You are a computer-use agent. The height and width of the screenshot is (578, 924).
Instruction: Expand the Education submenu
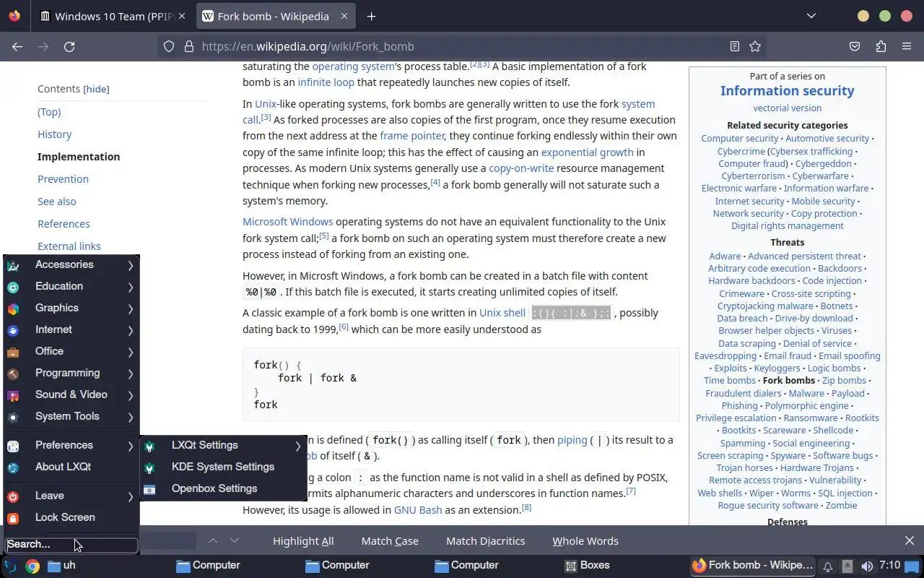click(x=71, y=287)
